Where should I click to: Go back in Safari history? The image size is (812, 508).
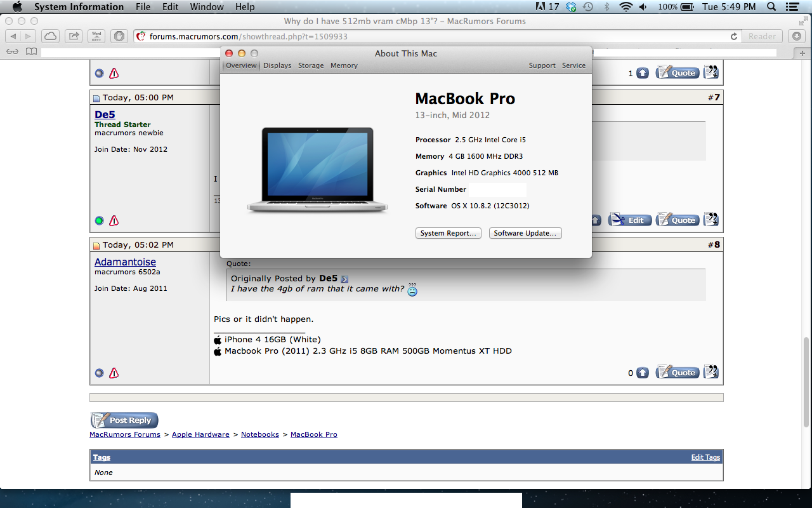[x=14, y=36]
